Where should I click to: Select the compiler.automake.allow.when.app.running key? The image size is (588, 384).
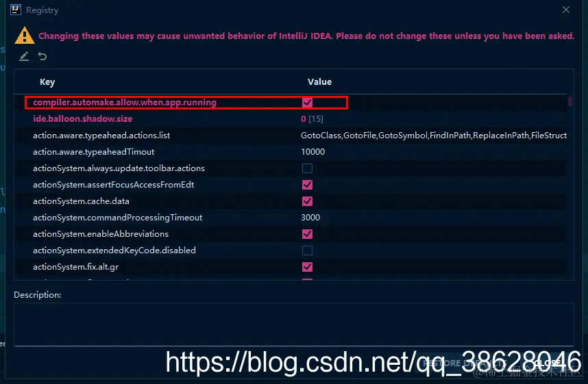tap(125, 102)
